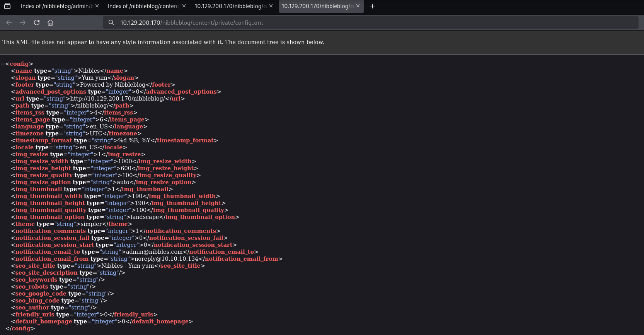The height and width of the screenshot is (335, 644).
Task: Close the active config.xml tab
Action: (x=358, y=6)
